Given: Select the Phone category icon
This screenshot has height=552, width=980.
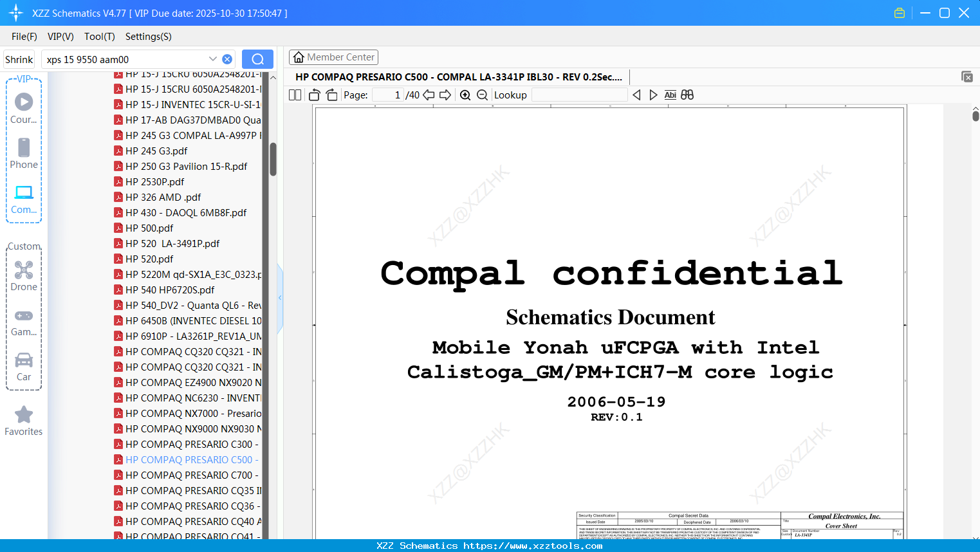Looking at the screenshot, I should 24,153.
